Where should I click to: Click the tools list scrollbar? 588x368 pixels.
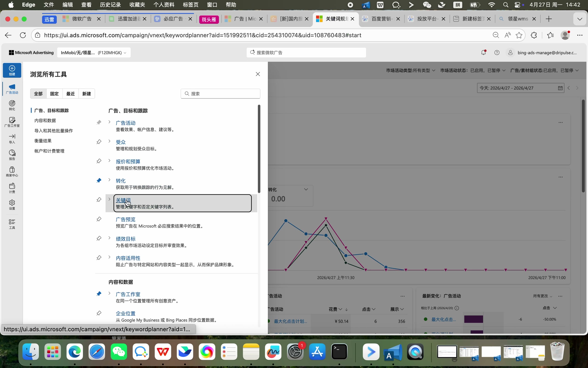tap(259, 149)
